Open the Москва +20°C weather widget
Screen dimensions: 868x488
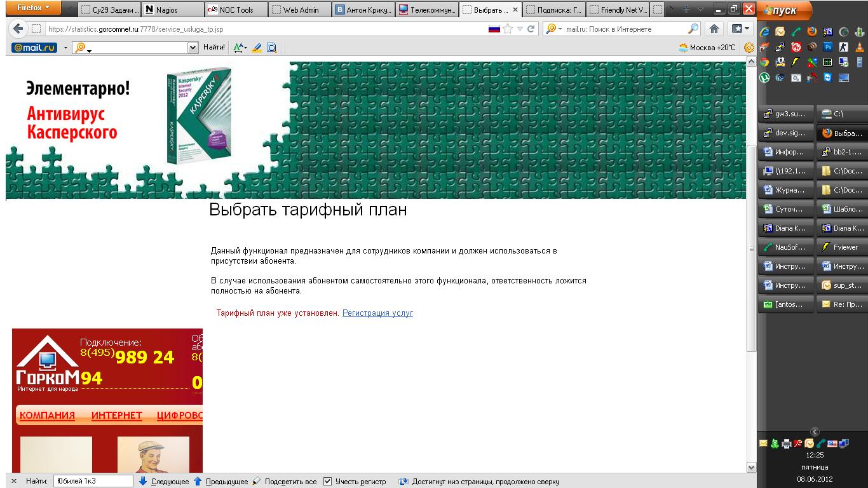pos(707,47)
